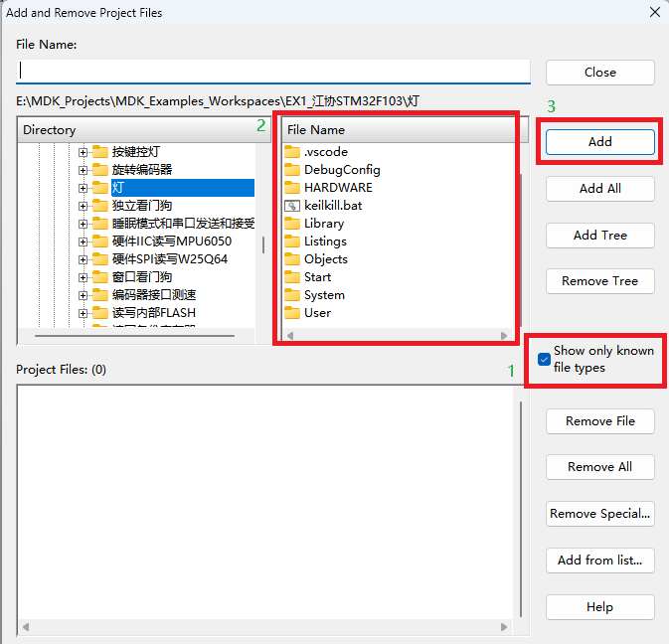Click the .vscode folder icon
Image resolution: width=669 pixels, height=644 pixels.
[292, 152]
